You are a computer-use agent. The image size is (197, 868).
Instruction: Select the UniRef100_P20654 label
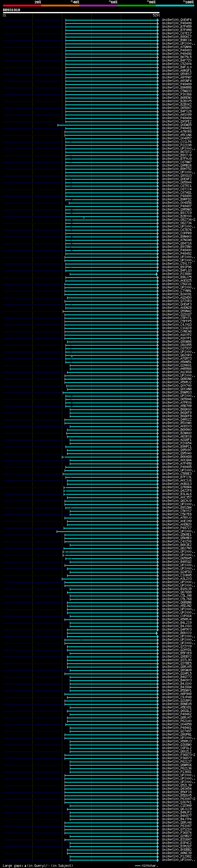tap(176, 443)
